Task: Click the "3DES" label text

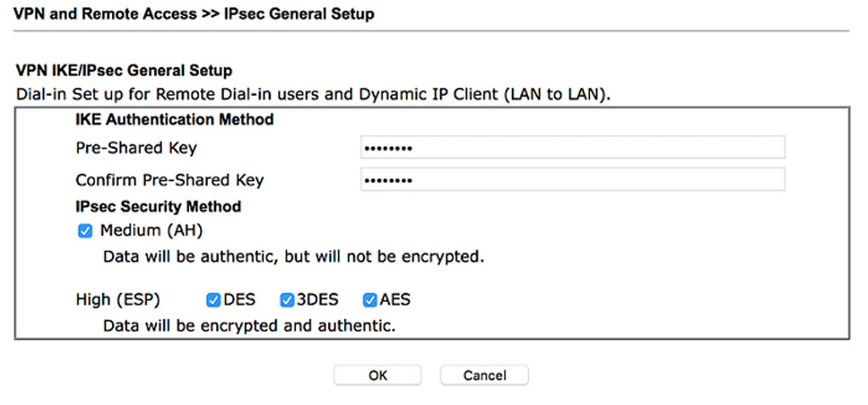Action: pos(318,299)
